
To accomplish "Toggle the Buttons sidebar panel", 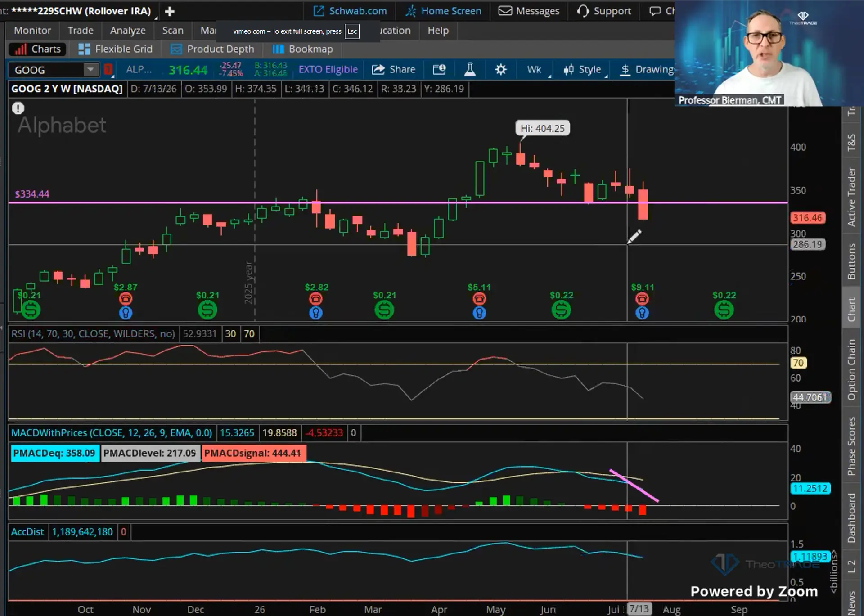I will click(851, 261).
